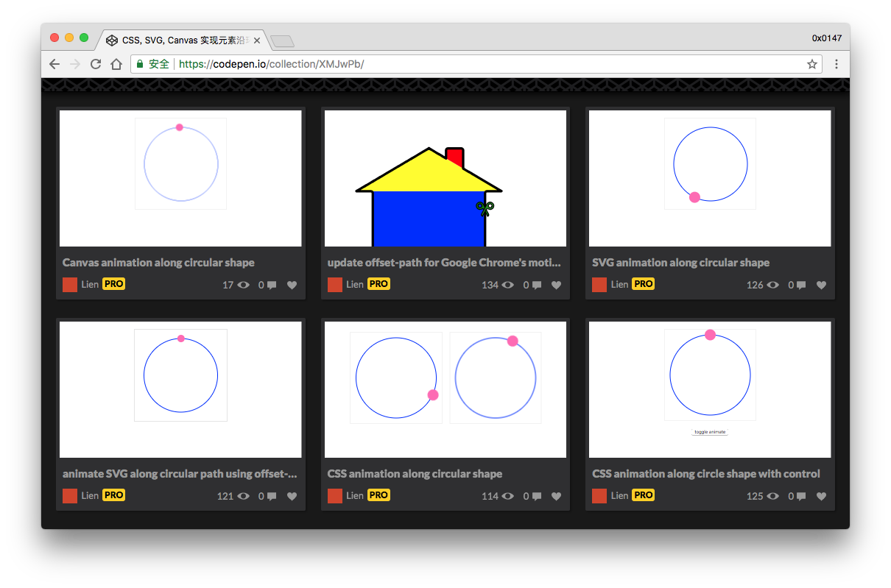891x588 pixels.
Task: Open the house drawing pen thumbnail
Action: point(445,178)
